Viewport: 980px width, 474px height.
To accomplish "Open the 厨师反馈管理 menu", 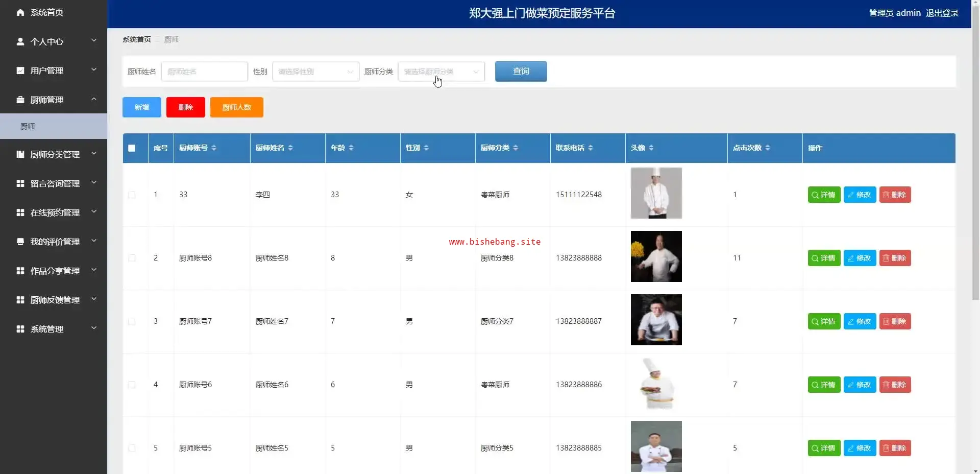I will click(x=54, y=300).
